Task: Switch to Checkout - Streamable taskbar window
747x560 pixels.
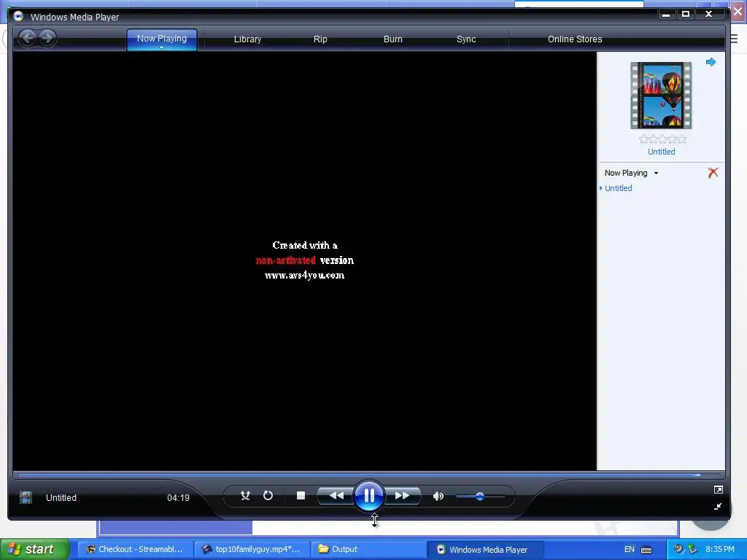Action: (x=135, y=549)
